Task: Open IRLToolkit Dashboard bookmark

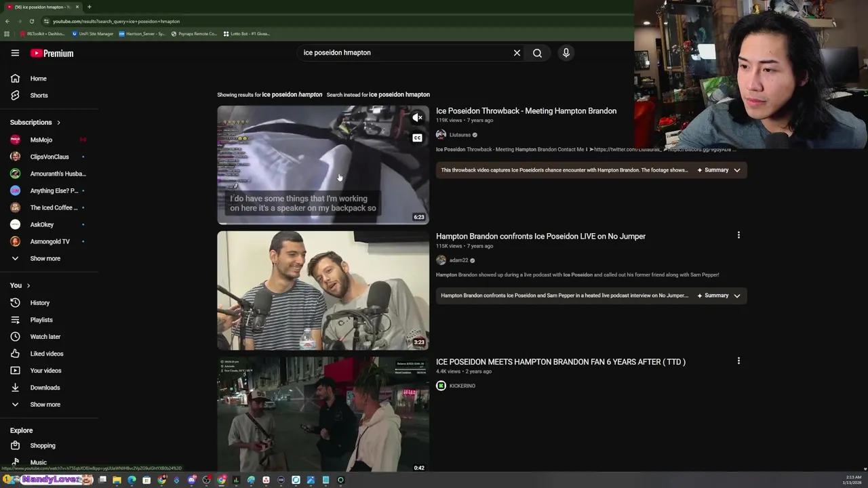Action: tap(42, 34)
